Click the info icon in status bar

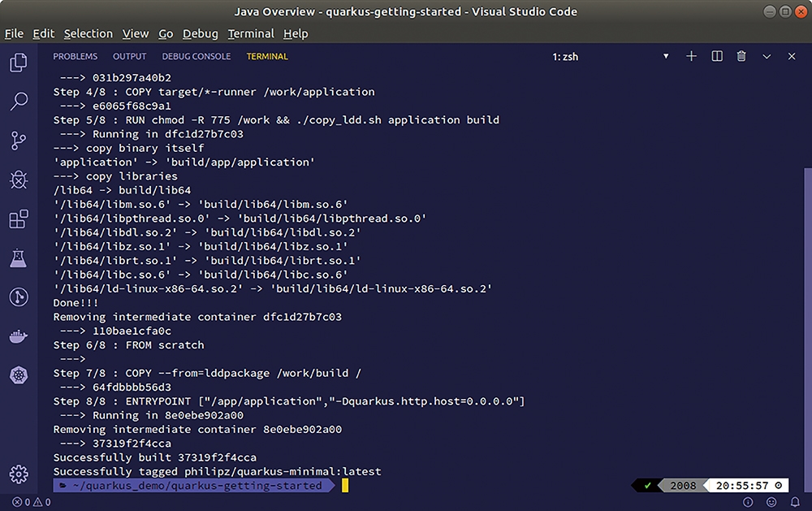[748, 502]
